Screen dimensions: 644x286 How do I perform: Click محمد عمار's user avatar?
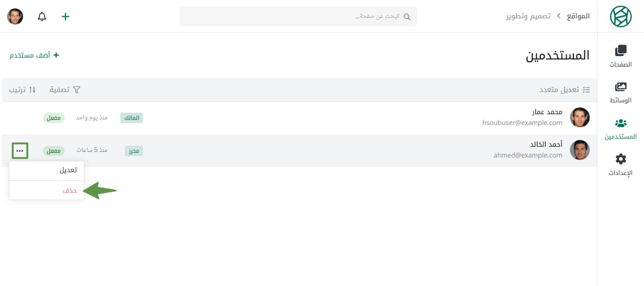point(580,117)
